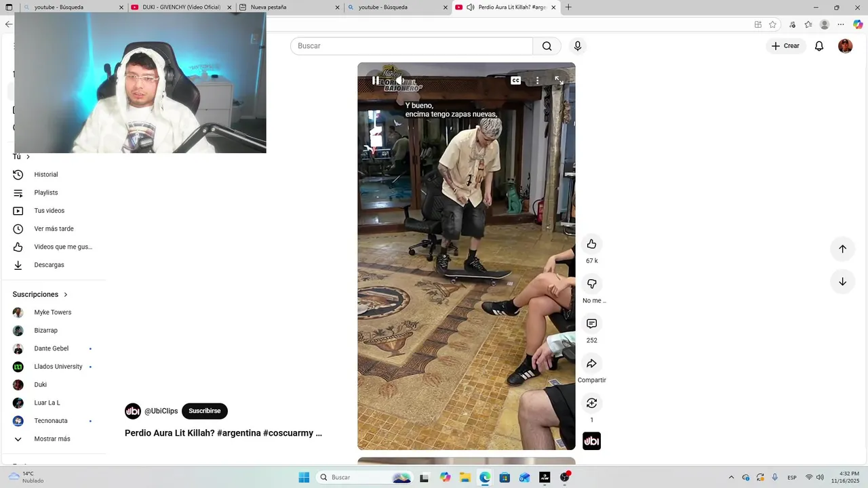The width and height of the screenshot is (868, 488).
Task: Add this page to favorites star
Action: point(772,24)
